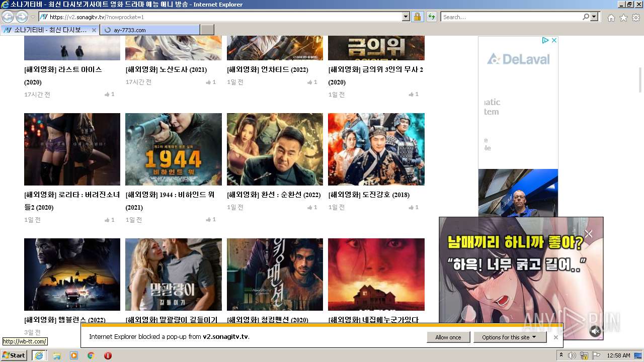Image resolution: width=644 pixels, height=362 pixels.
Task: Click the Action Center flag in tray
Action: [596, 355]
